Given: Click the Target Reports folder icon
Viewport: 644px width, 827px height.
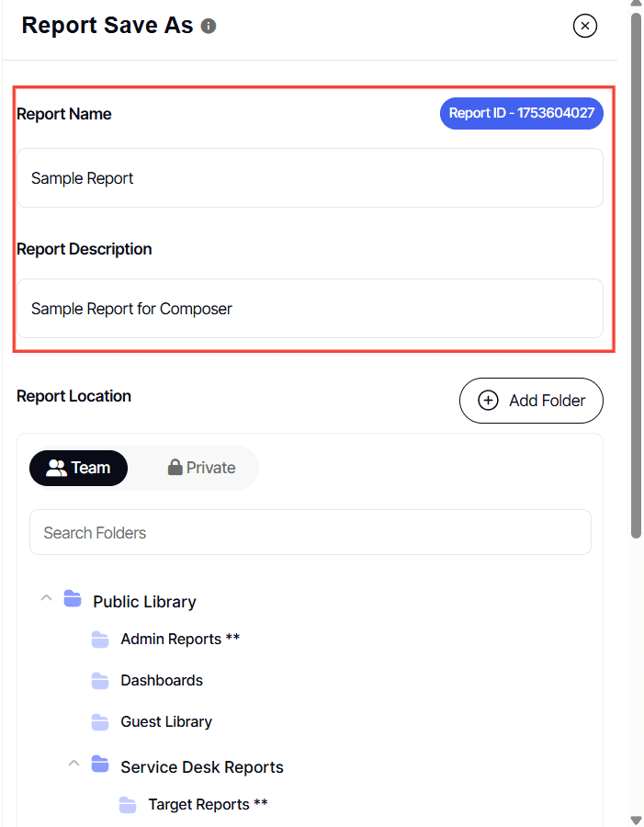Looking at the screenshot, I should click(x=128, y=806).
